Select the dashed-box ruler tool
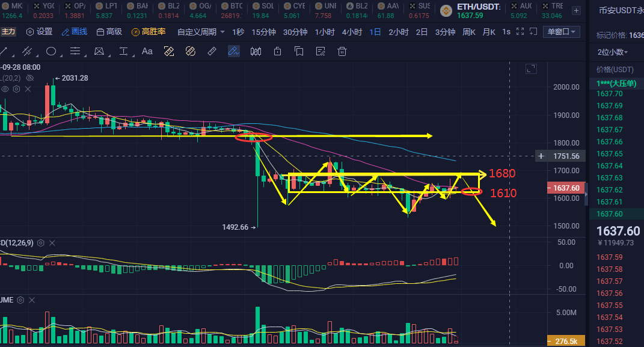644x347 pixels. pyautogui.click(x=169, y=51)
